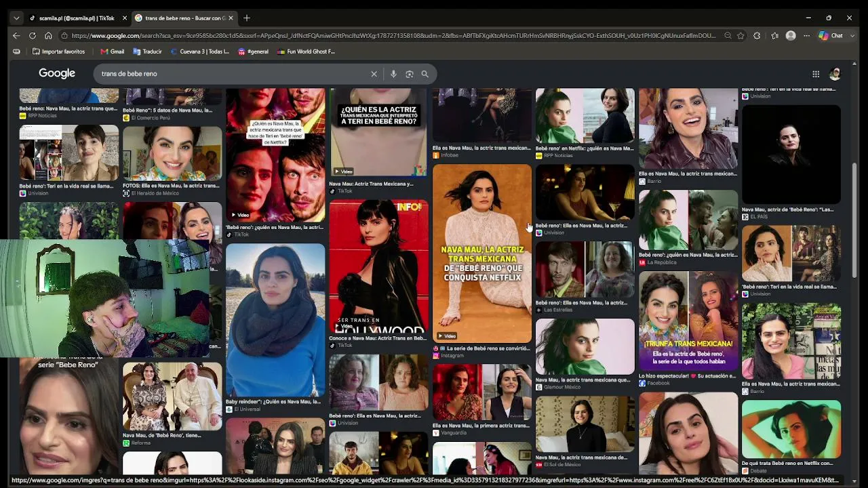Open the Importar favoritos bookmark
The image size is (868, 488).
click(x=58, y=52)
